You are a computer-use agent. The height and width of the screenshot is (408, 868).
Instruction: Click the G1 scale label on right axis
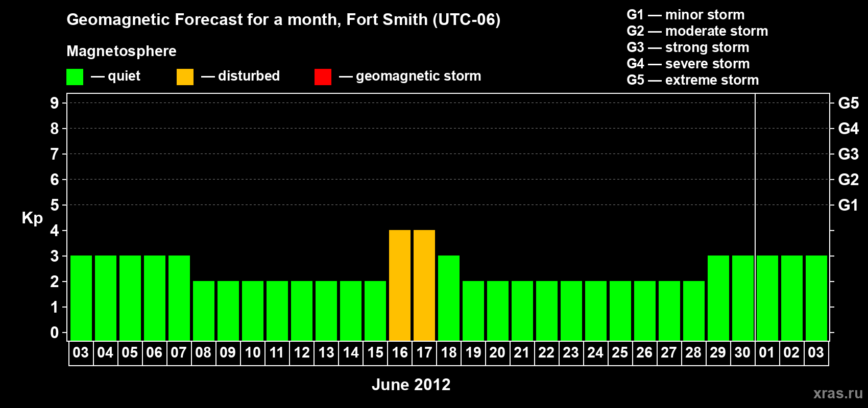point(849,205)
